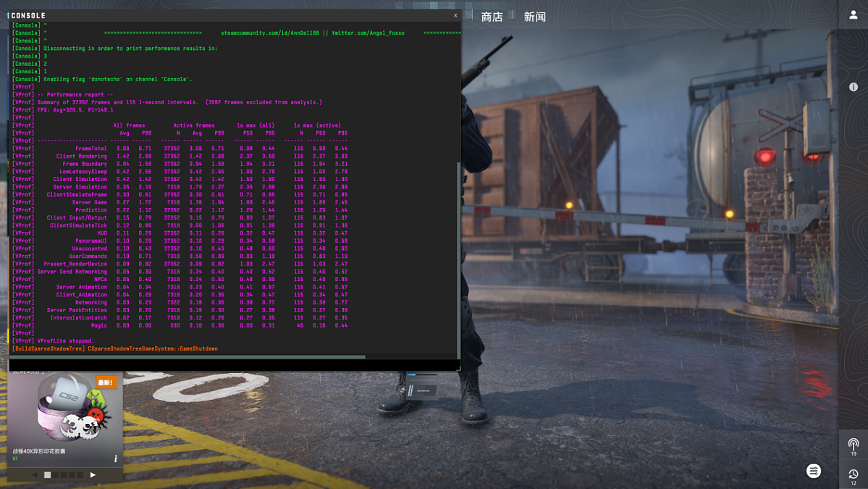868x489 pixels.
Task: Click the ClientSimulateTick row label
Action: pos(79,226)
